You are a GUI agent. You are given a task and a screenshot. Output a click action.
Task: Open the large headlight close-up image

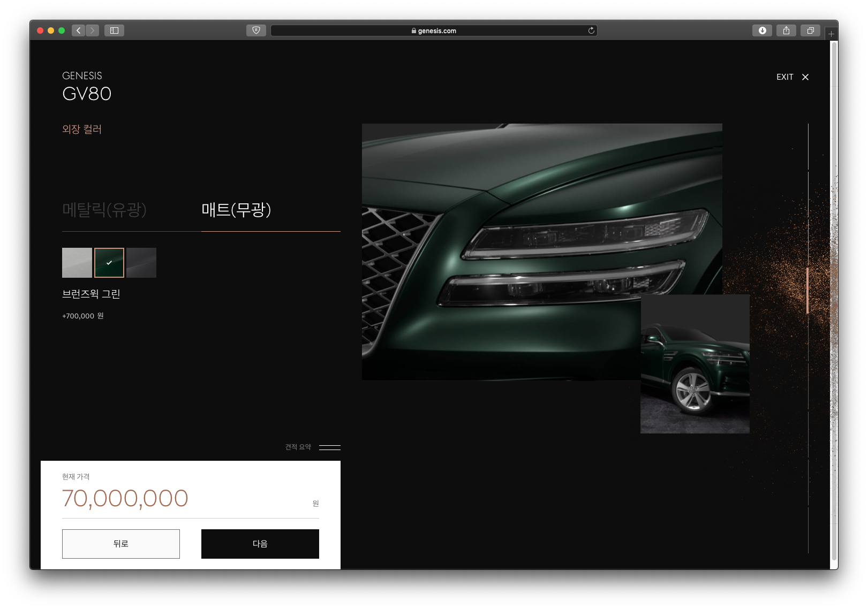click(x=542, y=252)
